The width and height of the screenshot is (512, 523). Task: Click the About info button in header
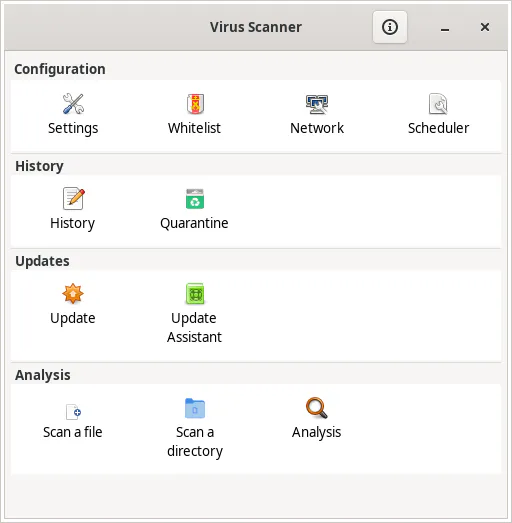tap(390, 27)
